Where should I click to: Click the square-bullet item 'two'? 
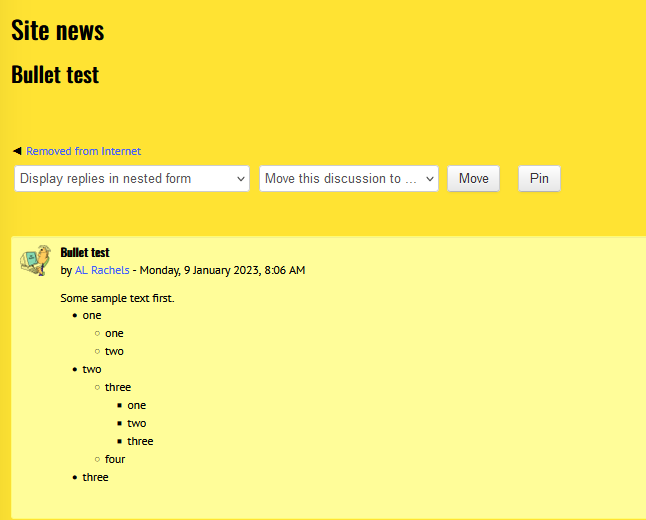pos(137,423)
